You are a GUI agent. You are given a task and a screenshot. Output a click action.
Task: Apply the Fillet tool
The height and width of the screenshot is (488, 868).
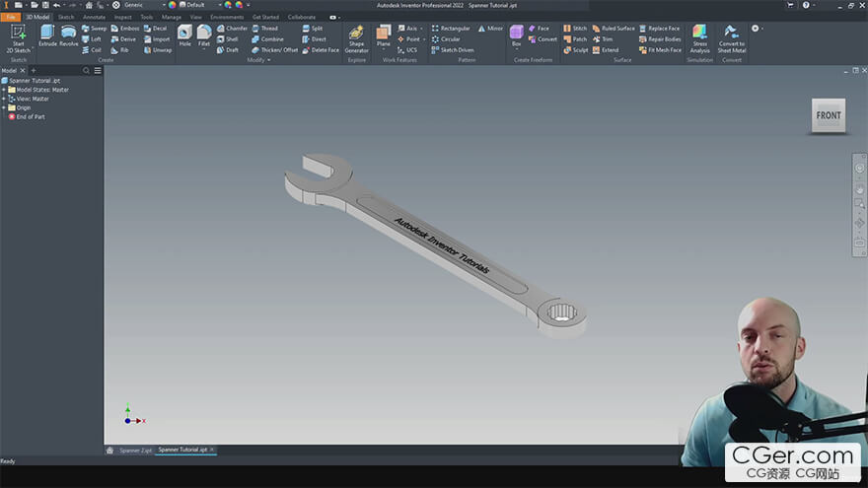[204, 35]
